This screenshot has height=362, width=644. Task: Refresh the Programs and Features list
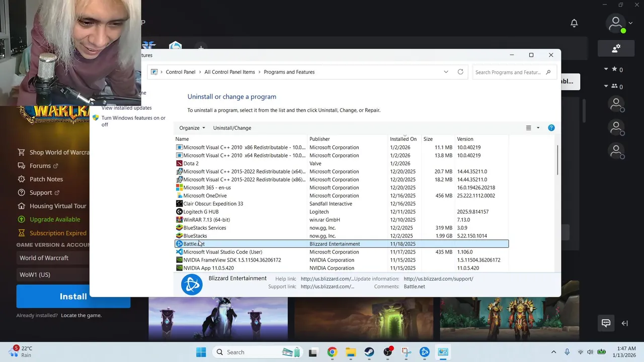[x=460, y=72]
